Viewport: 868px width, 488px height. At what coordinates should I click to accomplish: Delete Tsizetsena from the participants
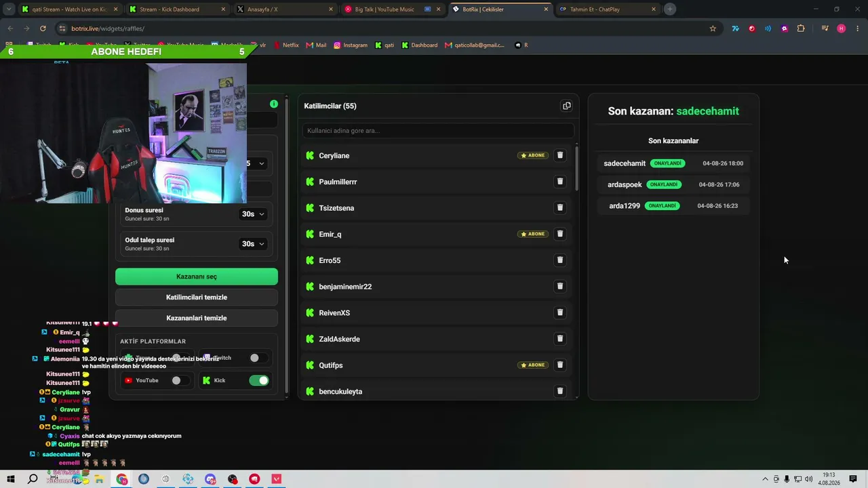point(560,207)
